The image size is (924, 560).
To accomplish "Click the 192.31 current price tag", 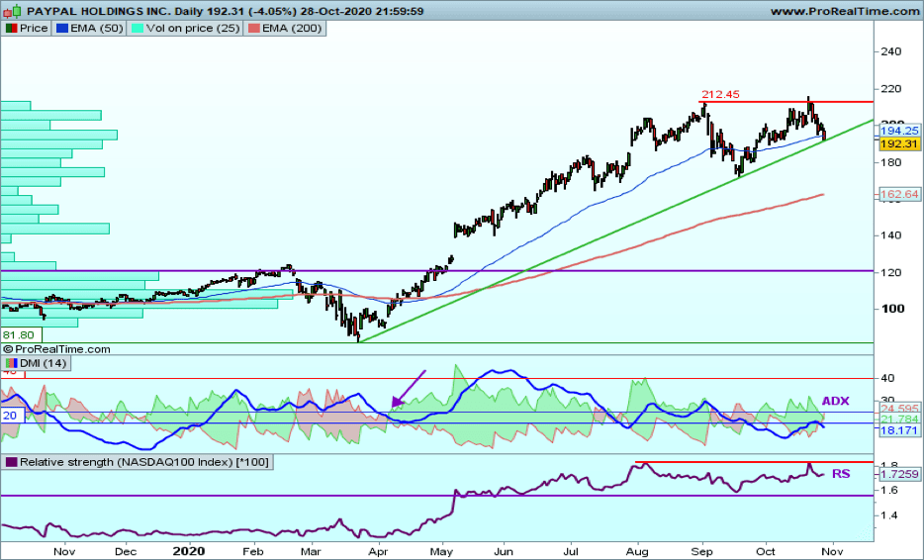I will pos(900,143).
